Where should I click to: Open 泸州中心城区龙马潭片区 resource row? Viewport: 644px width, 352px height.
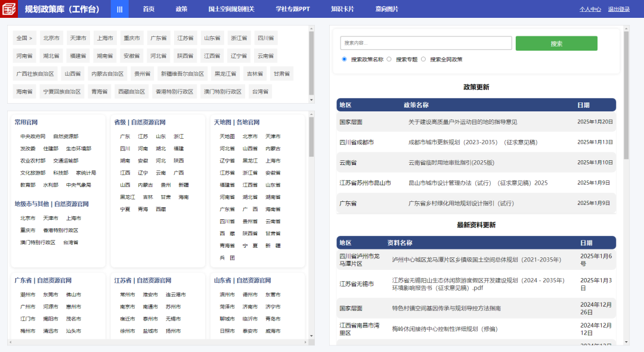(476, 260)
